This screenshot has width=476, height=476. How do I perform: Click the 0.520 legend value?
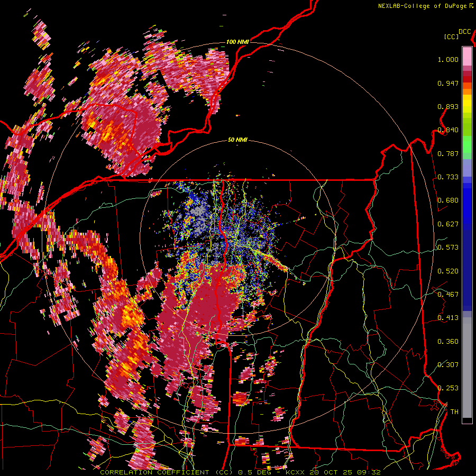tap(448, 271)
